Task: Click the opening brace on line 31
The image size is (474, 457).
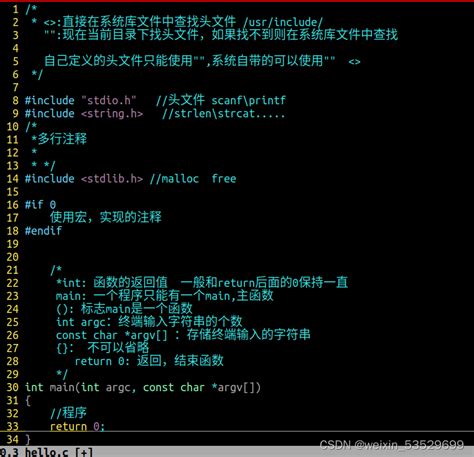Action: [x=28, y=400]
